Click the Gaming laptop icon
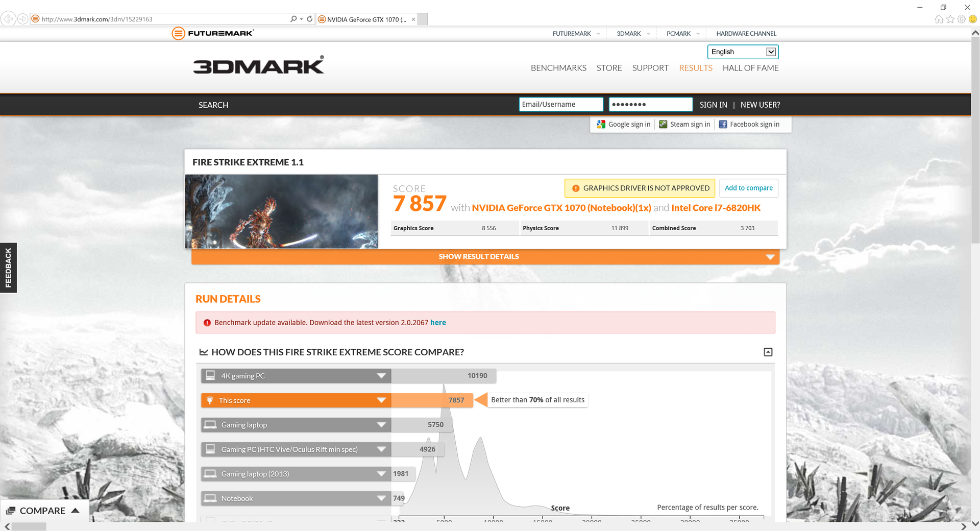 [210, 425]
